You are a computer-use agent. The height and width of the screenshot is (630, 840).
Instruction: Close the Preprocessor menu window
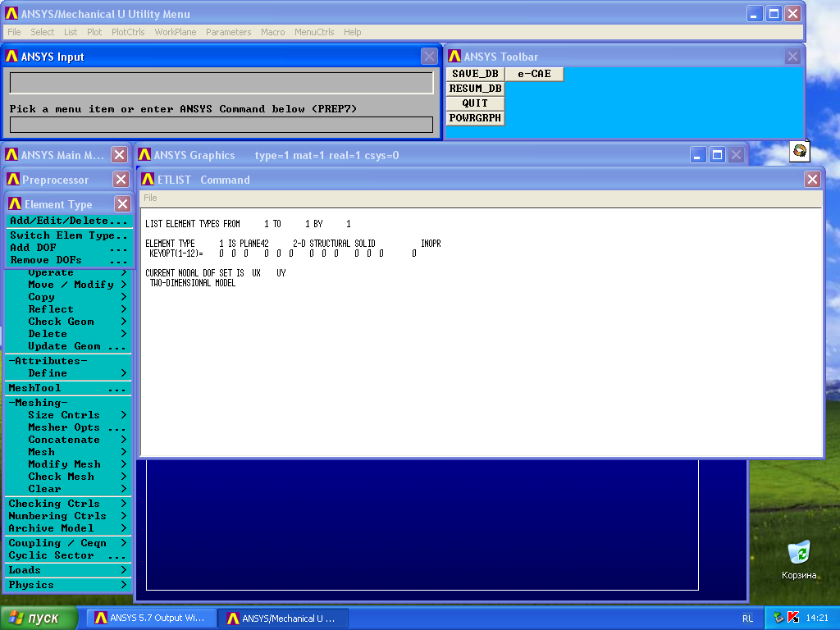point(121,180)
